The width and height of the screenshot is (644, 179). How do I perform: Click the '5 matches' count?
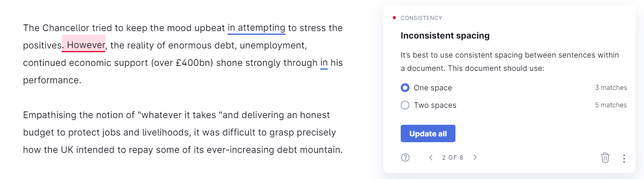pos(611,105)
